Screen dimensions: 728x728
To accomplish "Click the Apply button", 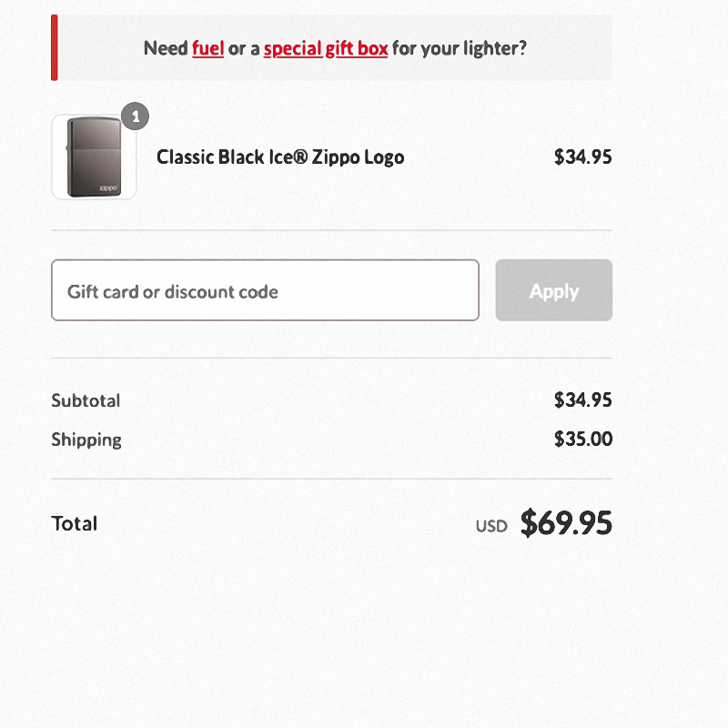I will click(554, 290).
